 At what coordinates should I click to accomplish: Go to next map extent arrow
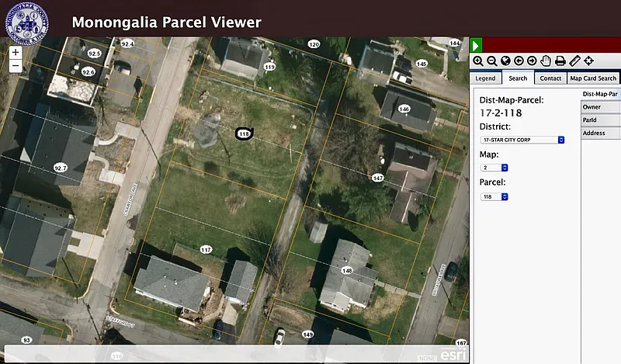point(532,61)
